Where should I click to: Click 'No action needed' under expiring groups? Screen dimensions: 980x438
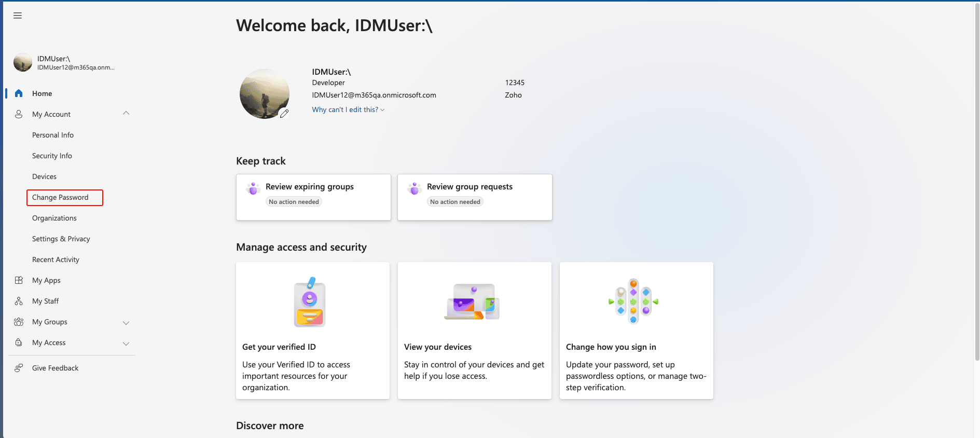pos(294,202)
